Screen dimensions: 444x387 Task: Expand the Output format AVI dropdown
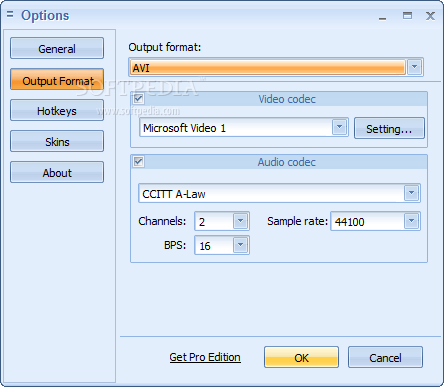pyautogui.click(x=415, y=67)
